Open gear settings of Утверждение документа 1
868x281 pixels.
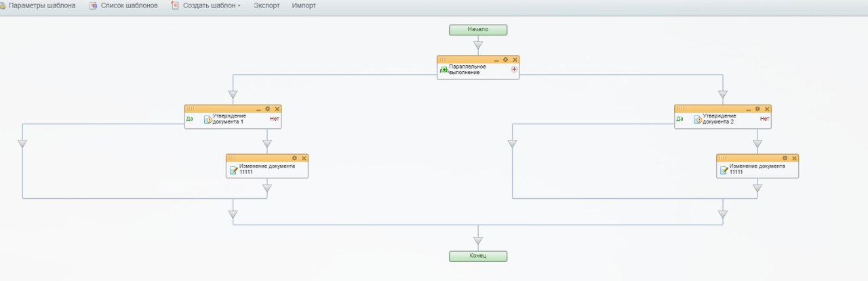[267, 109]
